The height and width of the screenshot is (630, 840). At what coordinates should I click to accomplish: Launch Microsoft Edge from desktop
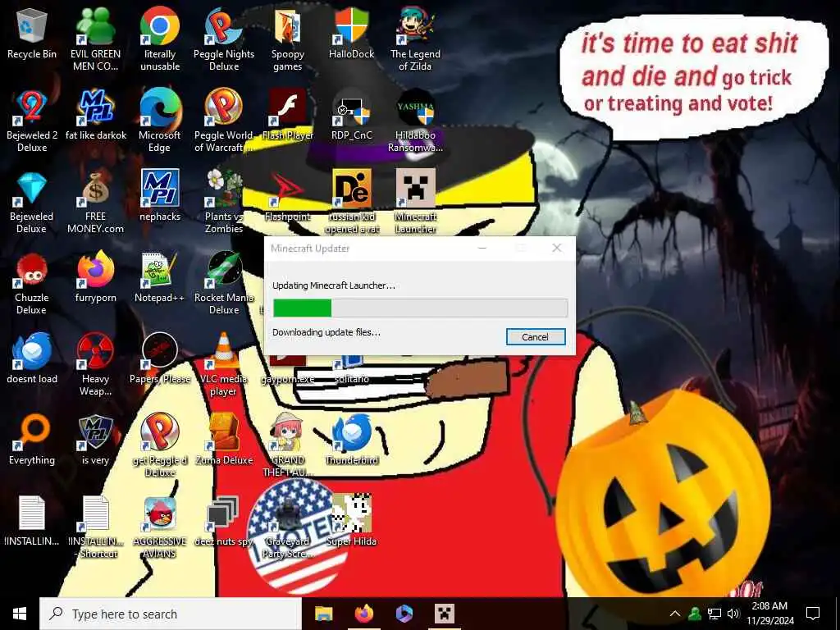coord(160,121)
